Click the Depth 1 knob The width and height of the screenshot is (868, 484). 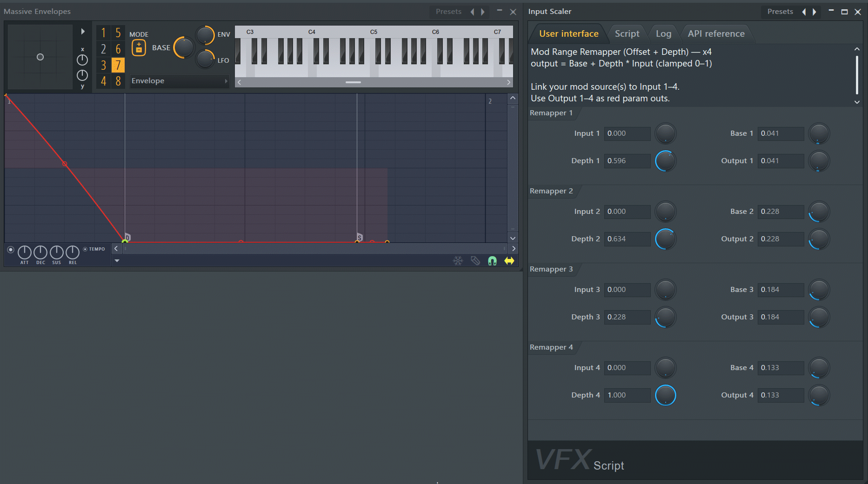pos(666,161)
